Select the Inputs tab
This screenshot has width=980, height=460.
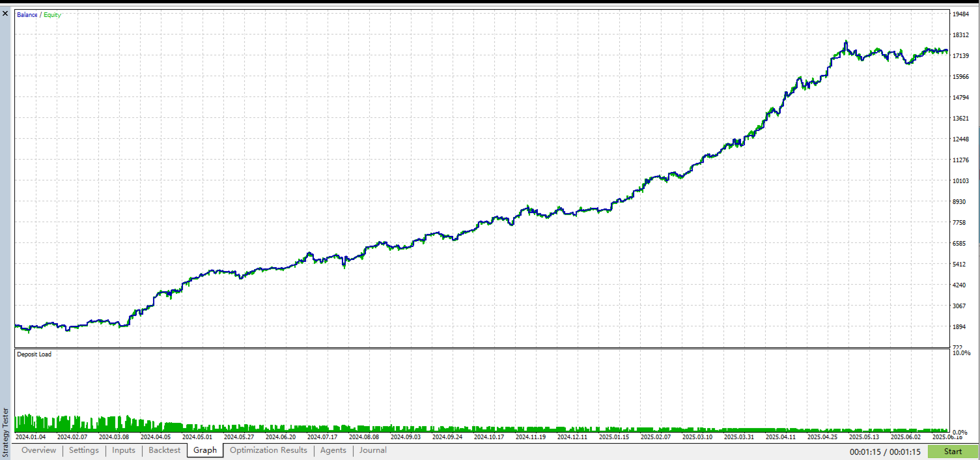pos(124,450)
